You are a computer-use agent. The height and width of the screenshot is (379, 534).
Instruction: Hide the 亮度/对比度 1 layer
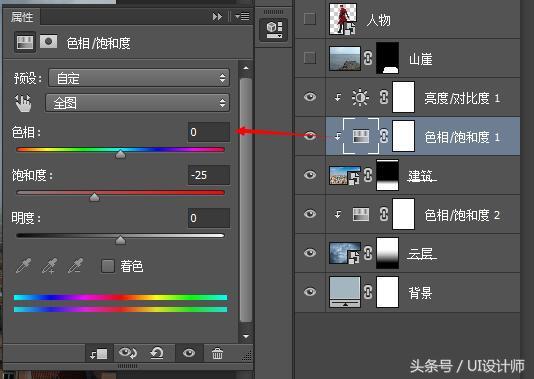tap(310, 97)
